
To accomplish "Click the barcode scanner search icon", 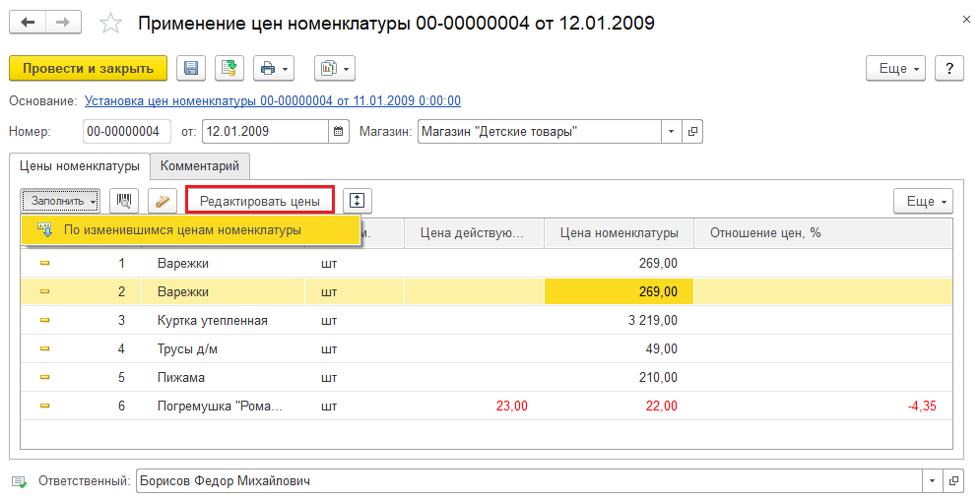I will 125,201.
